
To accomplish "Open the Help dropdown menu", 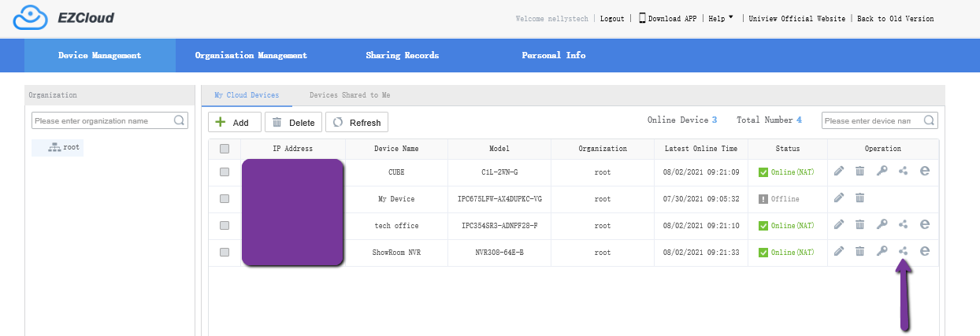I will pyautogui.click(x=720, y=18).
